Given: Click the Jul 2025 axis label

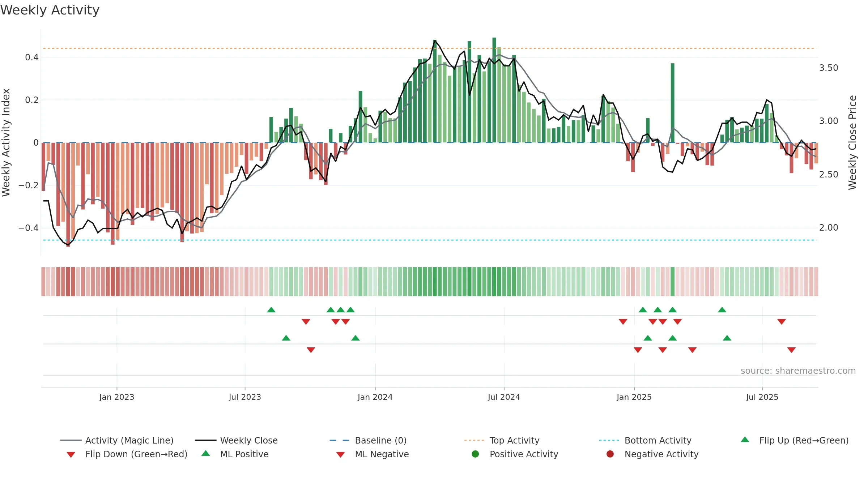Looking at the screenshot, I should (762, 397).
